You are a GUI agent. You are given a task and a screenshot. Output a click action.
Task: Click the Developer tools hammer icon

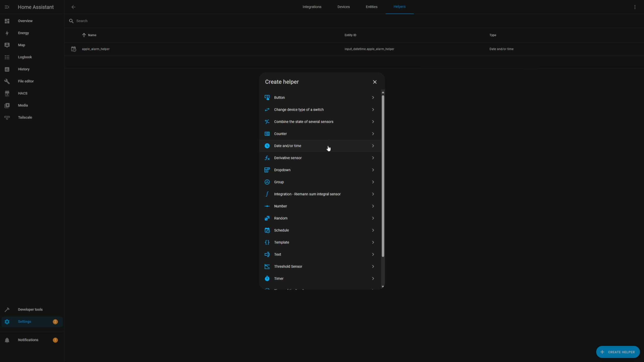point(7,309)
